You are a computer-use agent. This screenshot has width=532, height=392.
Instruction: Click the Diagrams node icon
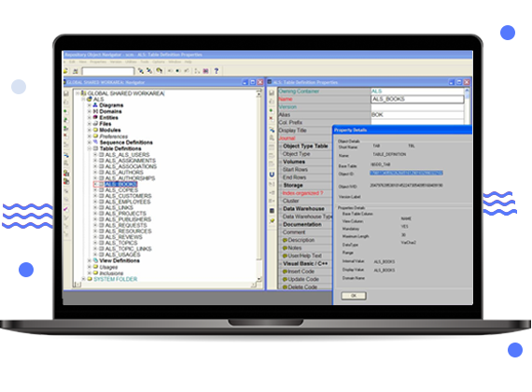(x=95, y=105)
